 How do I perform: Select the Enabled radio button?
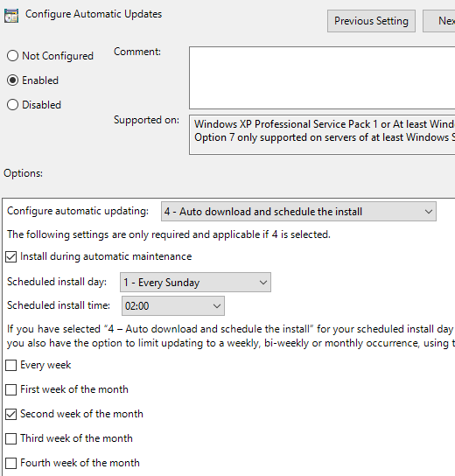coord(12,80)
